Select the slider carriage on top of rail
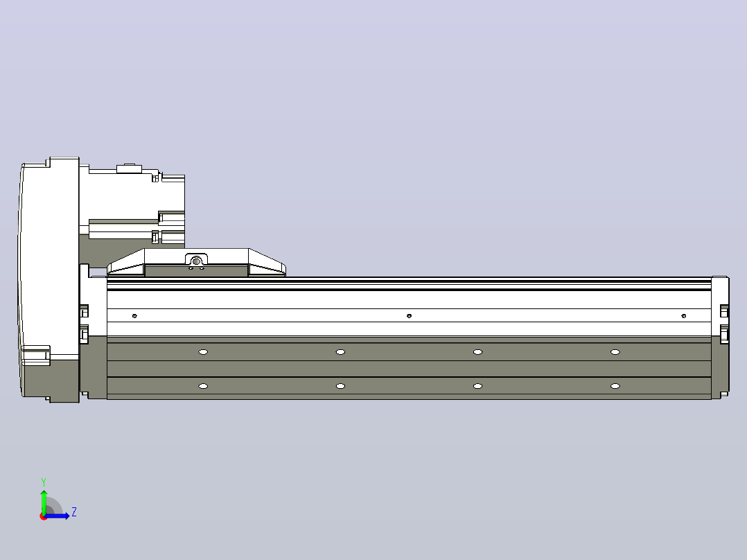Screen dimensions: 747x560 pyautogui.click(x=196, y=263)
